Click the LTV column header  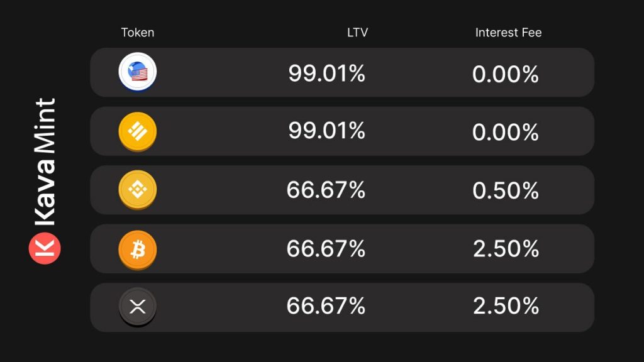(x=357, y=33)
